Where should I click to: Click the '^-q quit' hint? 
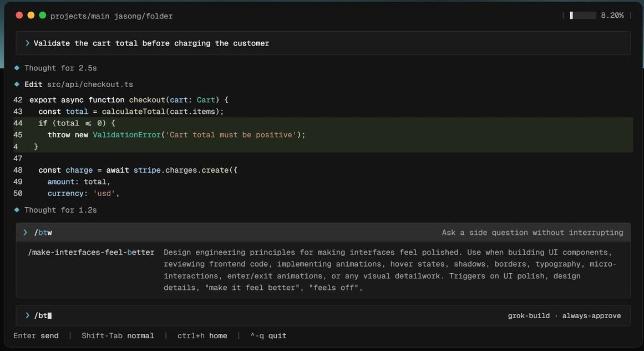pos(268,336)
